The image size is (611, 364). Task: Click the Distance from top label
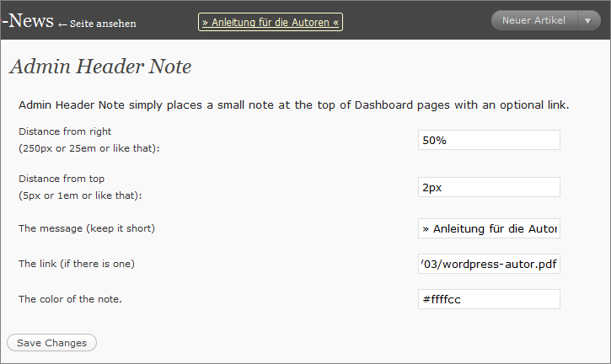(x=62, y=179)
